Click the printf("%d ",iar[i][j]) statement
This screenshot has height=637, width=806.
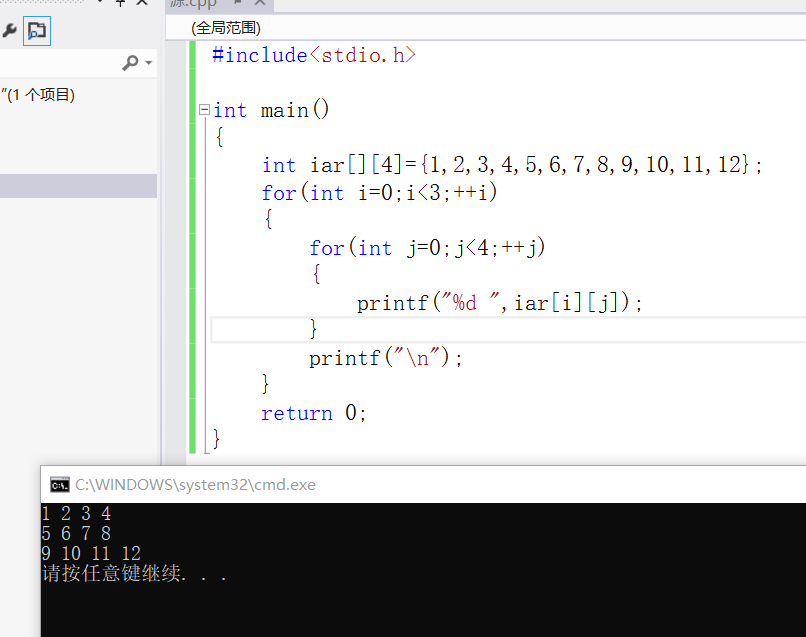pyautogui.click(x=500, y=303)
